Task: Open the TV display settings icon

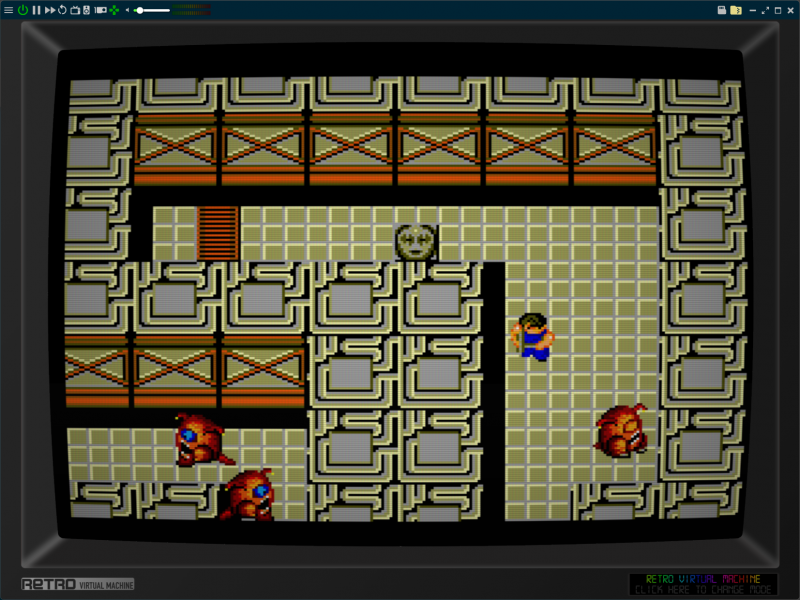Action: tap(75, 10)
